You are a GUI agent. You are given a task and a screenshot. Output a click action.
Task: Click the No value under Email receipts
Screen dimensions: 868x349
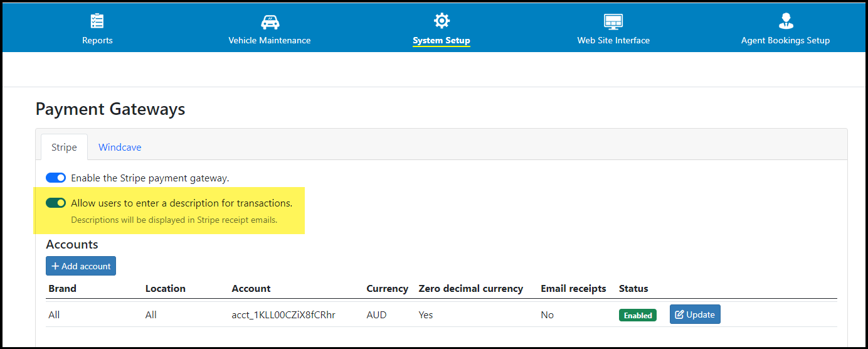tap(548, 315)
